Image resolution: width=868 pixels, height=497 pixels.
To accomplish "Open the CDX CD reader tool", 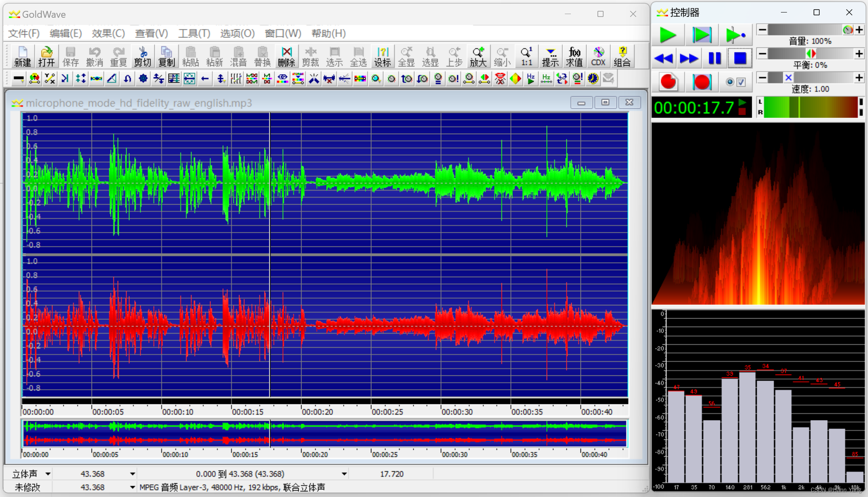I will click(598, 56).
